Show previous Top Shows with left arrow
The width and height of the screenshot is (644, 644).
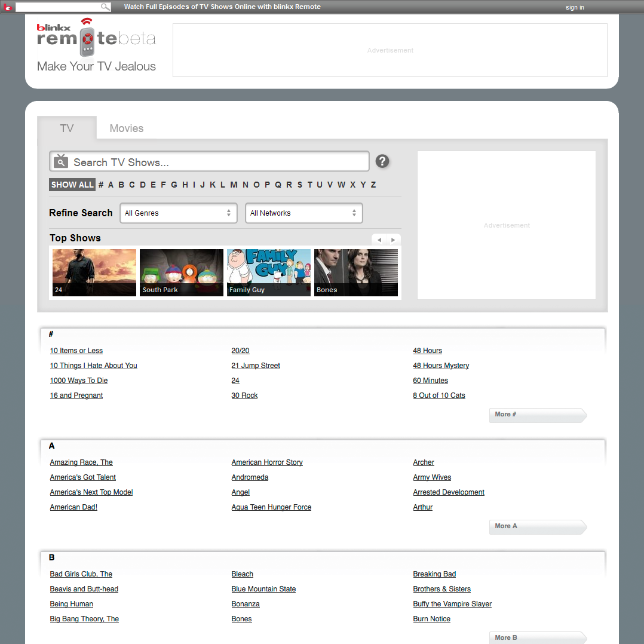pos(379,240)
